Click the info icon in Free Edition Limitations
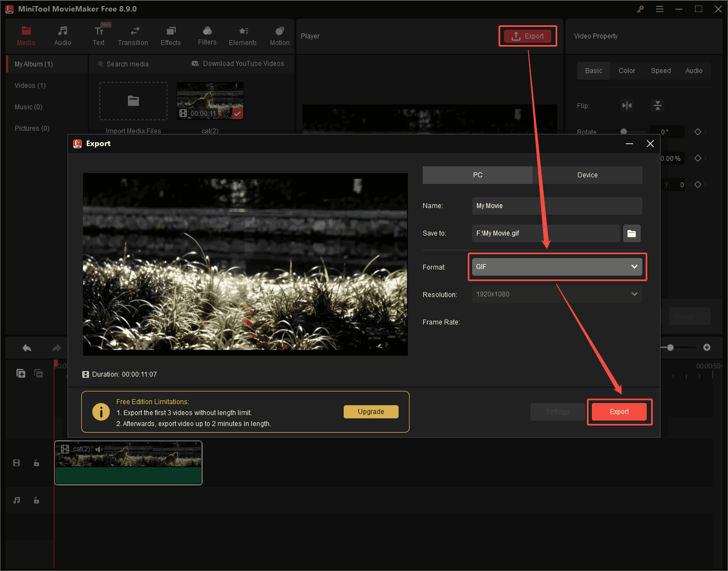The width and height of the screenshot is (728, 571). [x=101, y=412]
